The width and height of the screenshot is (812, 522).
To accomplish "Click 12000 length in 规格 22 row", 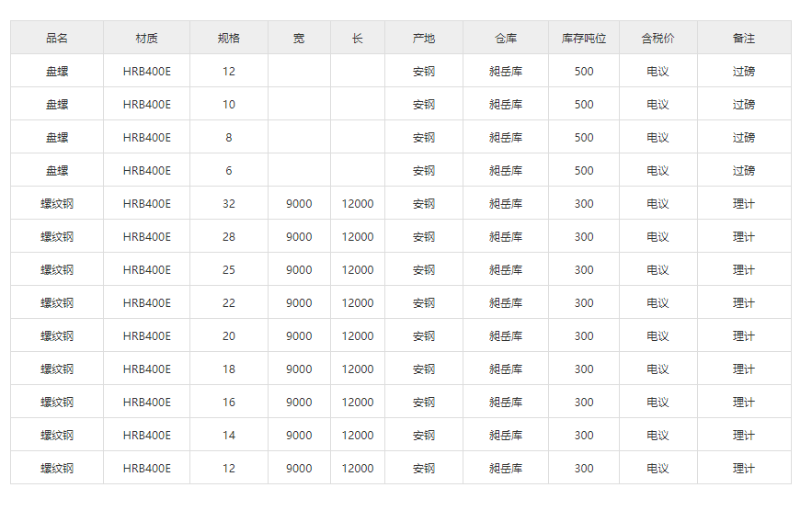I will [358, 302].
